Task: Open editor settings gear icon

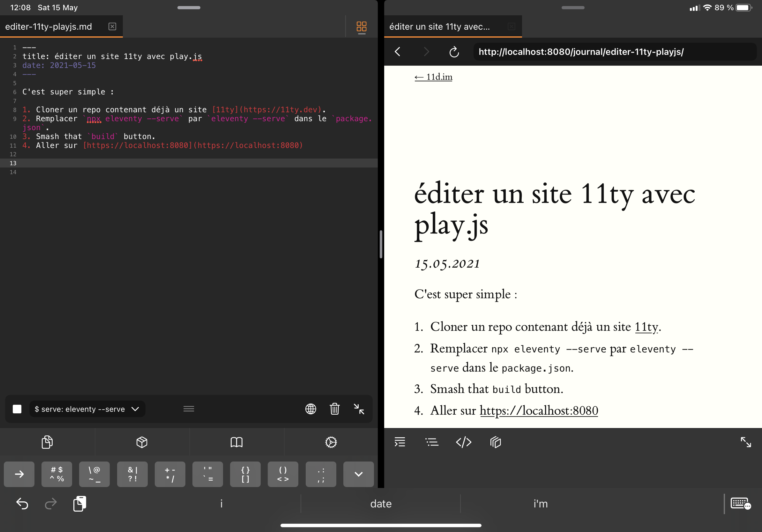Action: (x=331, y=442)
